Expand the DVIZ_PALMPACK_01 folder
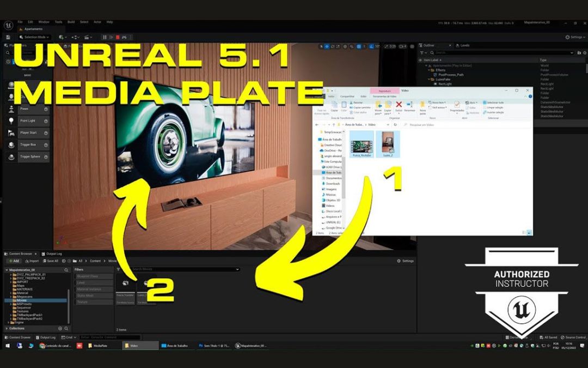The height and width of the screenshot is (368, 588). click(11, 275)
